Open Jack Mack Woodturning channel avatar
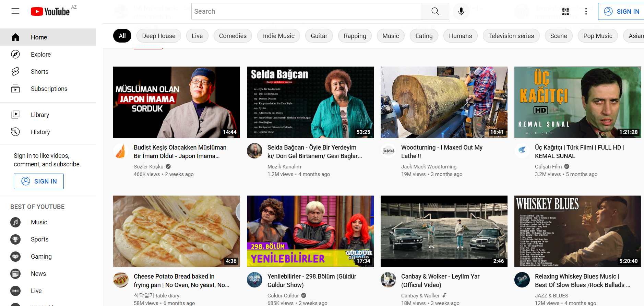 tap(388, 151)
